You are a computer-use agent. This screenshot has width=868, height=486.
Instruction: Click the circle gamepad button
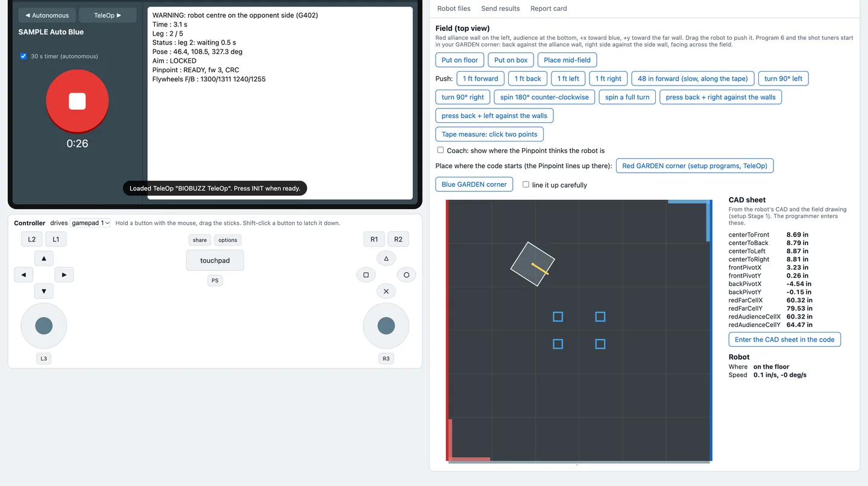click(x=406, y=275)
